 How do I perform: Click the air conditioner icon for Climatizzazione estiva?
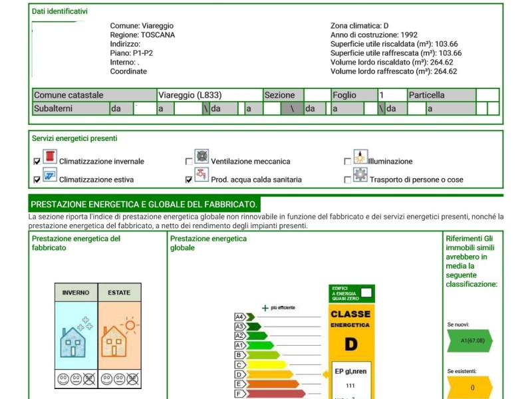50,176
